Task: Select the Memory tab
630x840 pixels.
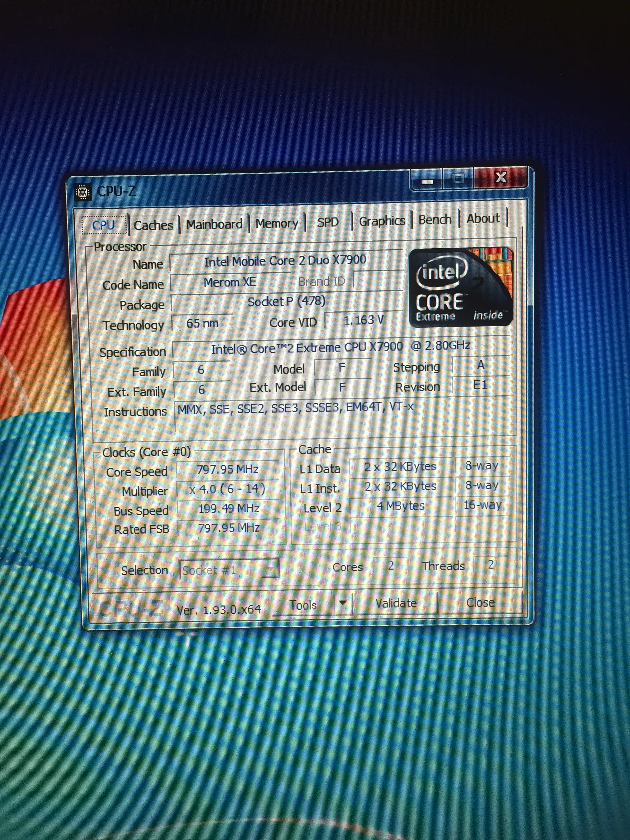Action: coord(277,223)
